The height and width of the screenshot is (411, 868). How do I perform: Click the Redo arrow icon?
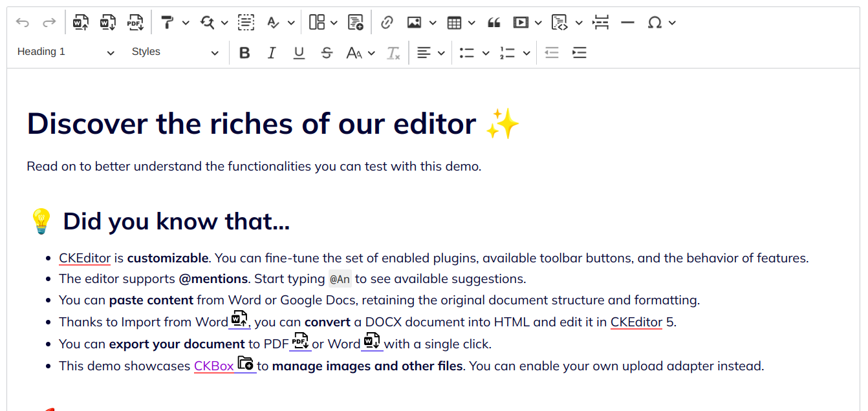click(x=49, y=23)
